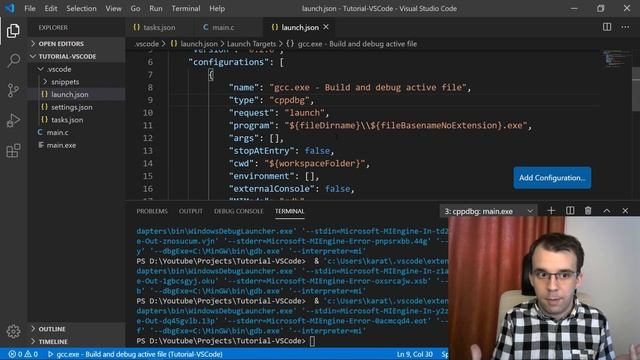Click the "stopAtEntry" false value

[317, 151]
